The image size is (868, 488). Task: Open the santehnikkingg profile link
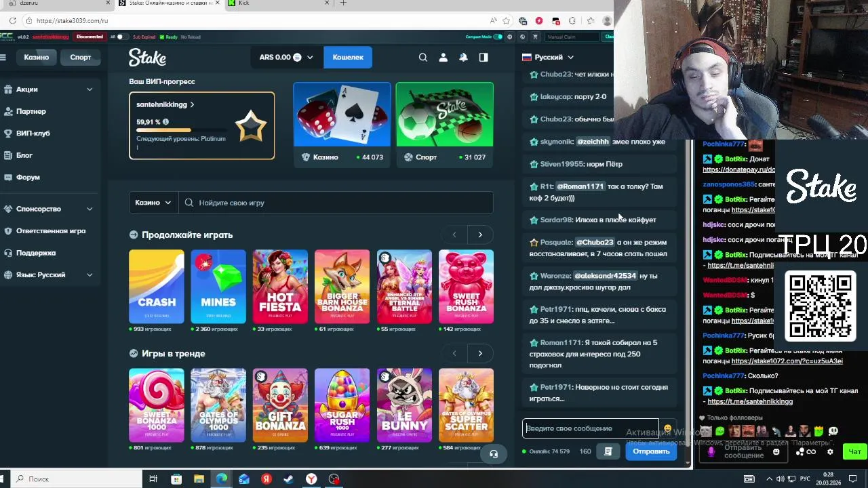165,105
